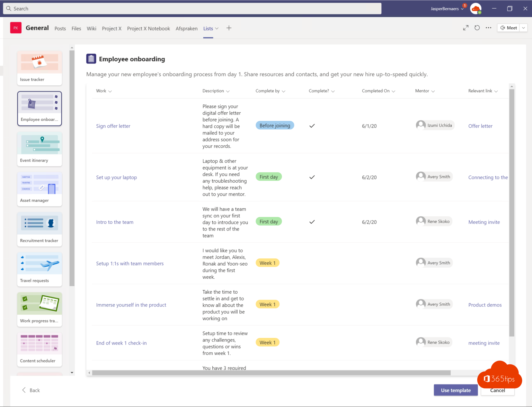Click the checkmark for Intro to the team

coord(312,222)
